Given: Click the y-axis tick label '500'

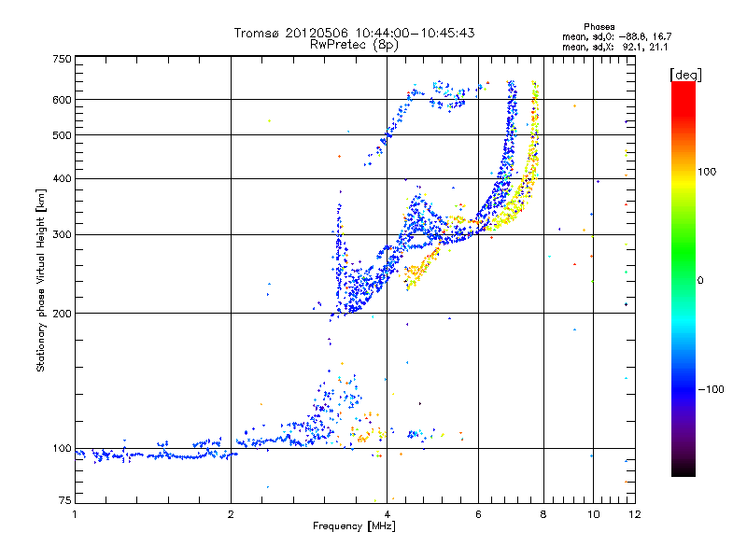Looking at the screenshot, I should (62, 135).
